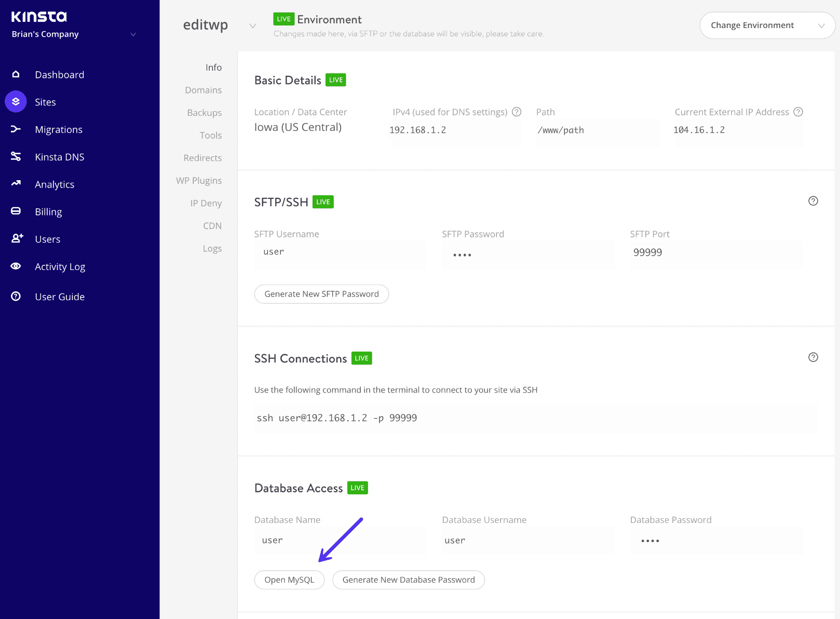The image size is (840, 619).
Task: Select the Billing icon
Action: (16, 211)
